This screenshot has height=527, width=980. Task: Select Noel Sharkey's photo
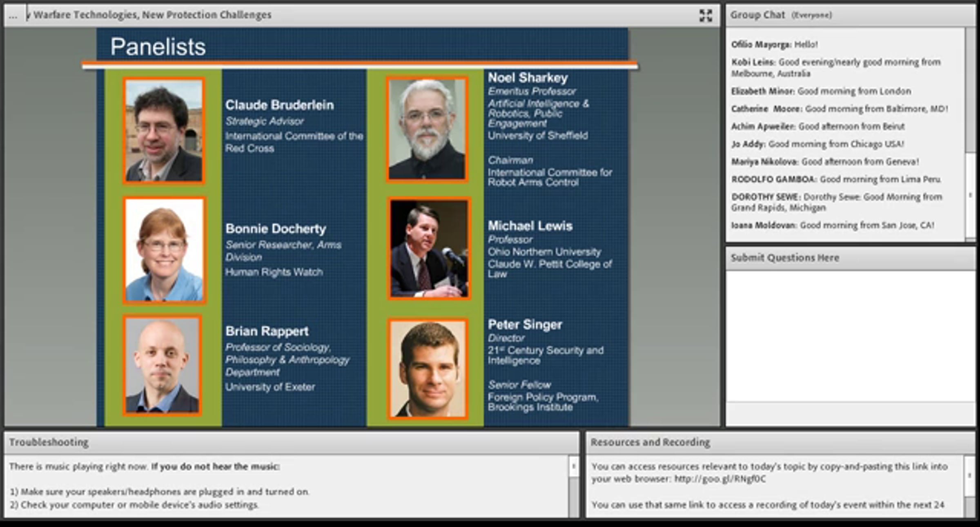pos(427,129)
